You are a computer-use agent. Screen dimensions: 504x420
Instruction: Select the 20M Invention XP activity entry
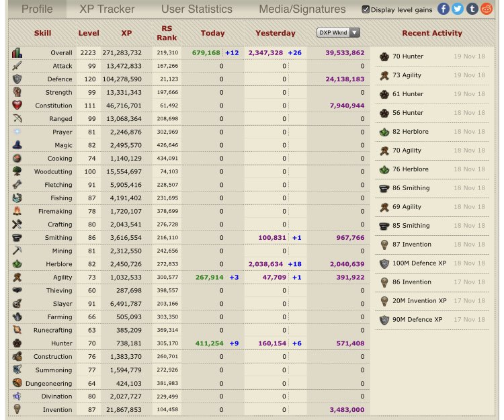click(432, 301)
